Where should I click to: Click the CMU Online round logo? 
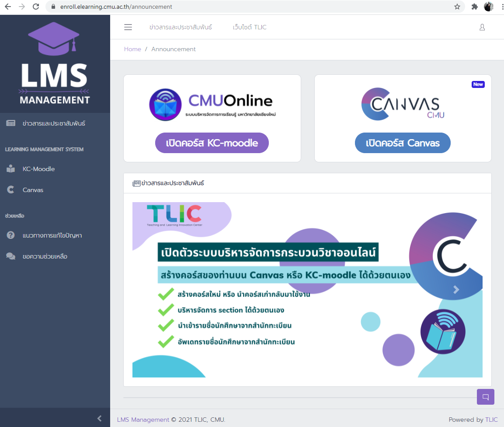tap(165, 105)
